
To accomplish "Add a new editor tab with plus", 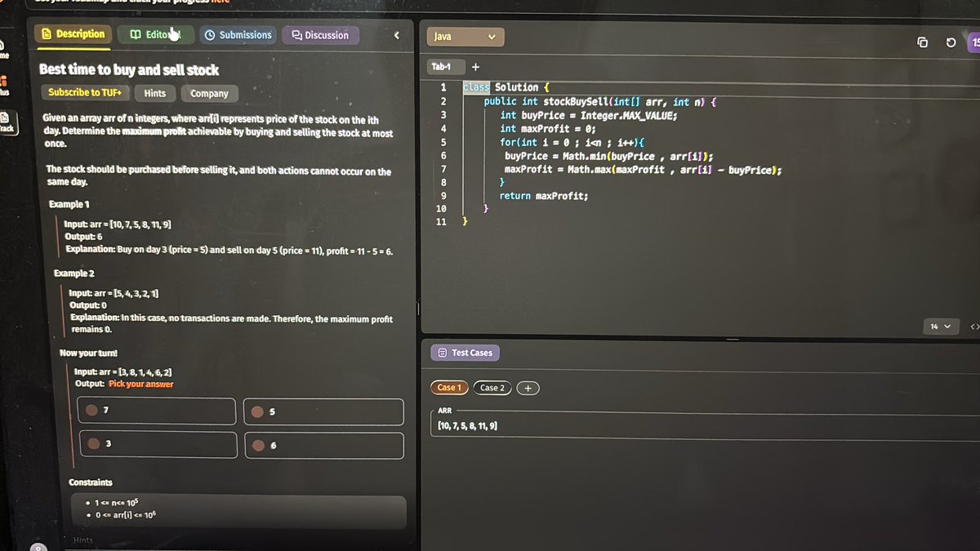I will point(476,67).
